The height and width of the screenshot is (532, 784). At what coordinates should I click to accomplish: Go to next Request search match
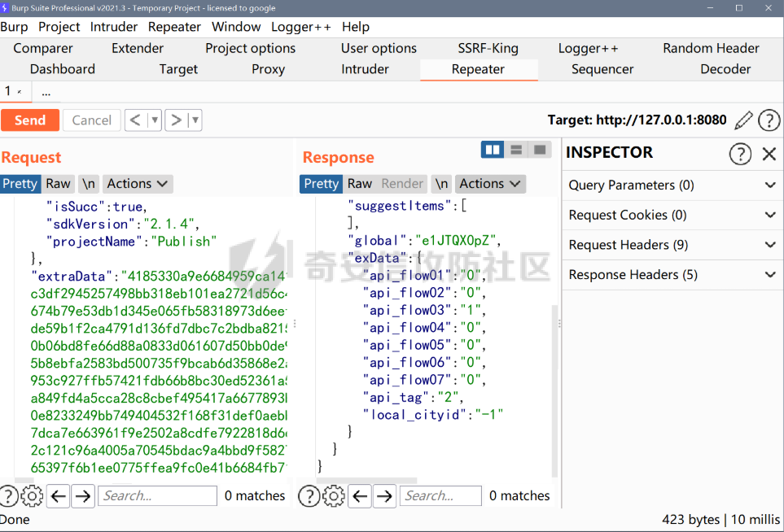click(x=83, y=496)
